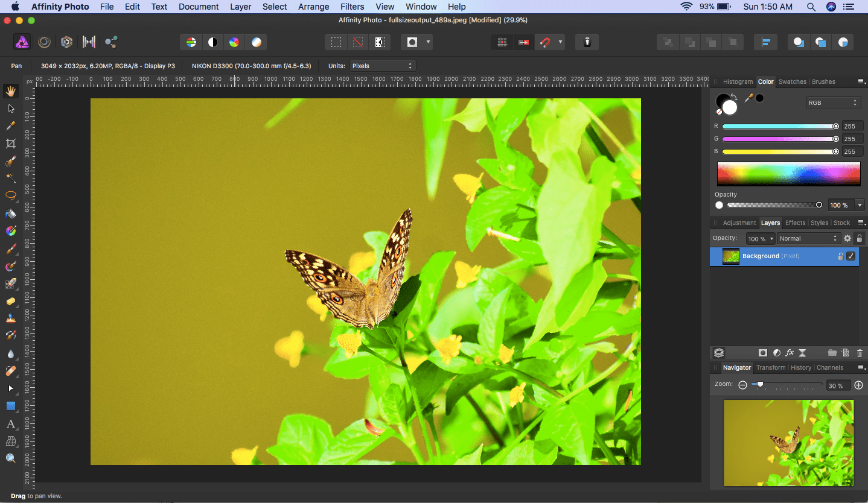Delete layer using the trash icon
The width and height of the screenshot is (868, 503).
(x=860, y=353)
